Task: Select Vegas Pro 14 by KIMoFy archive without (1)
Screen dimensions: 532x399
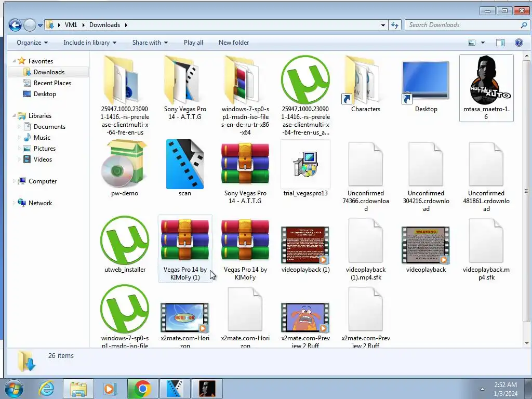Action: [x=245, y=250]
